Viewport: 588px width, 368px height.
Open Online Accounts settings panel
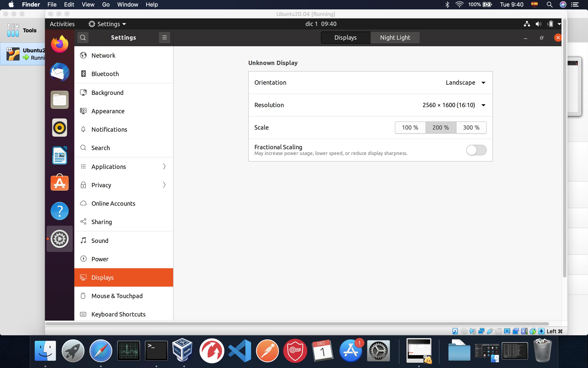124,203
